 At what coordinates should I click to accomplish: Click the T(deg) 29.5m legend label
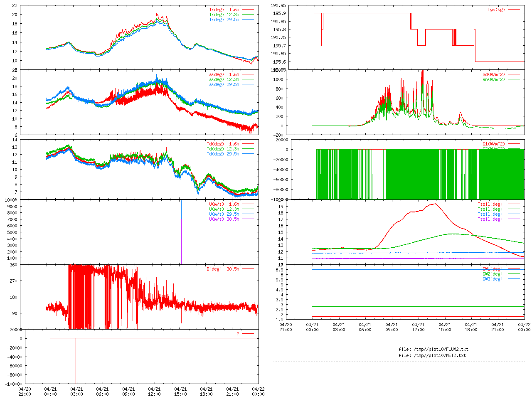pyautogui.click(x=224, y=20)
